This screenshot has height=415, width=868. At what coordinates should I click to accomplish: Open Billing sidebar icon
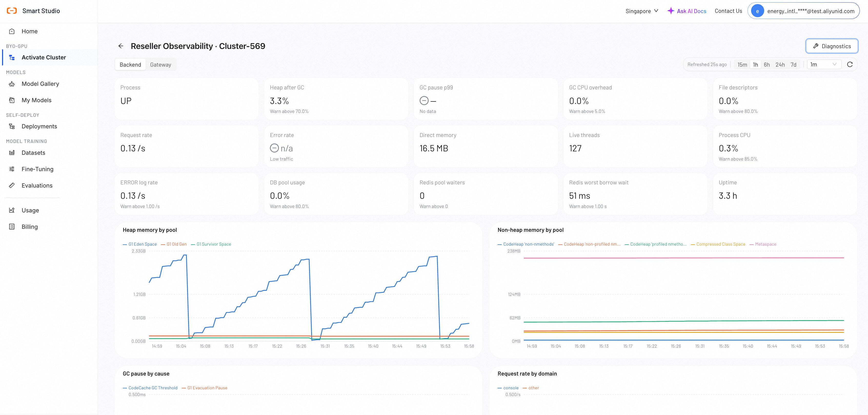pyautogui.click(x=12, y=227)
